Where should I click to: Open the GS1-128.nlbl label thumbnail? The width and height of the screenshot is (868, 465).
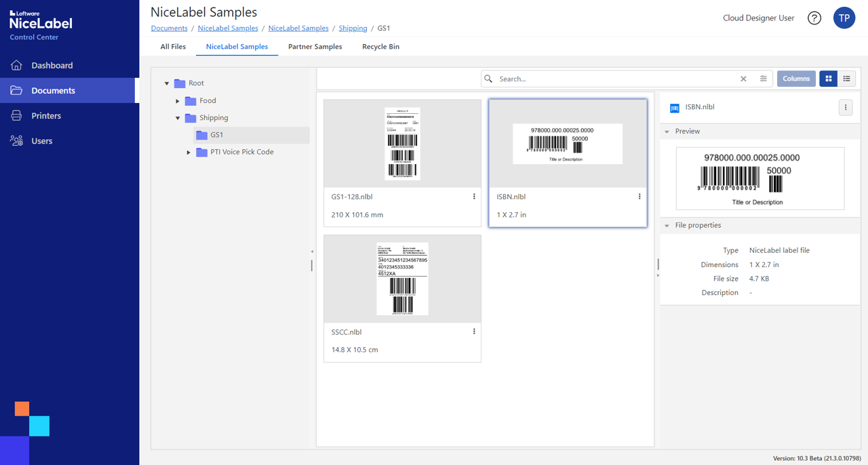click(402, 143)
